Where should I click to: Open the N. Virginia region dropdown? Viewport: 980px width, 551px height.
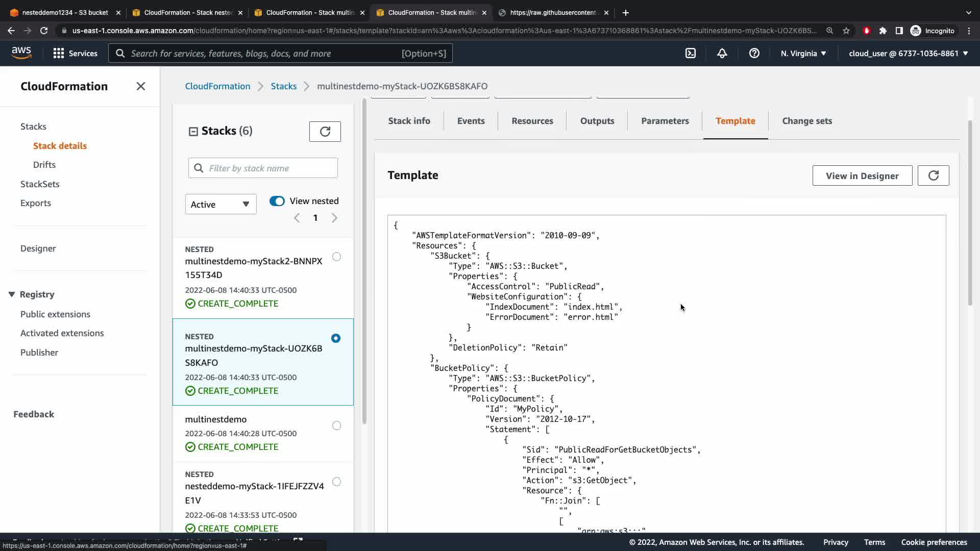pyautogui.click(x=803, y=53)
